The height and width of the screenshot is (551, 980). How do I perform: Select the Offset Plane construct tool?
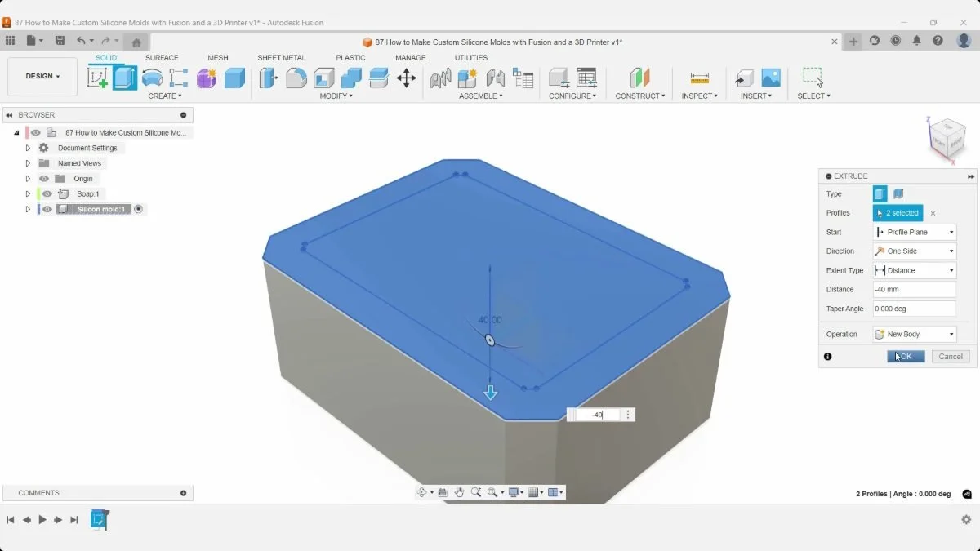[639, 78]
